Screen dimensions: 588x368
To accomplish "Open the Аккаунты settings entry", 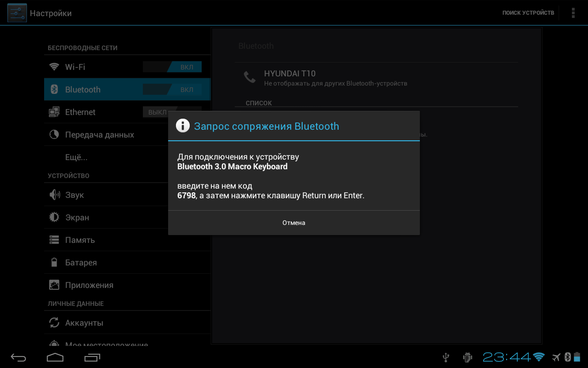I will point(127,323).
